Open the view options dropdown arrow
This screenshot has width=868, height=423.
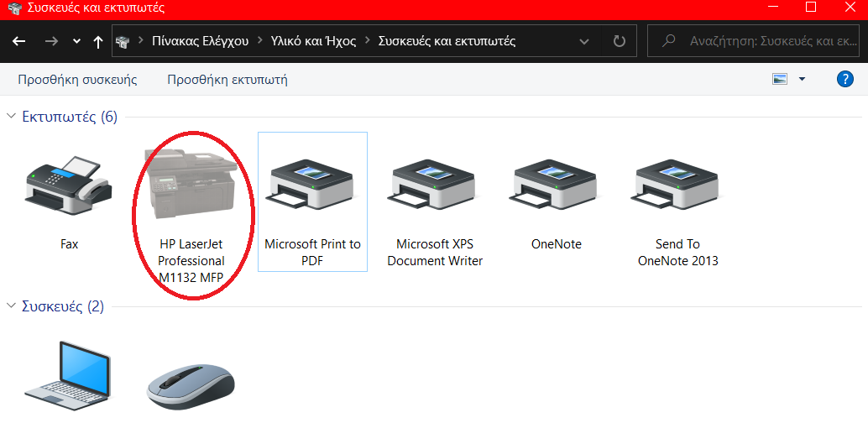click(x=802, y=80)
